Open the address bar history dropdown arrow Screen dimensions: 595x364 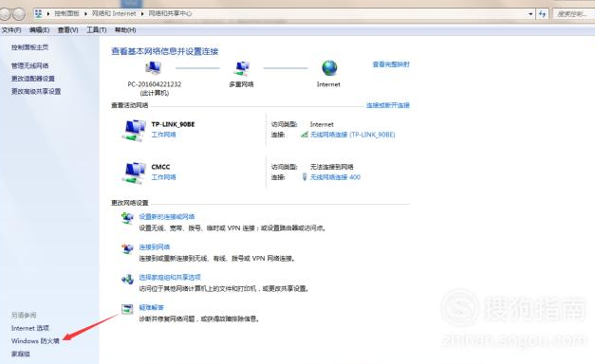530,14
